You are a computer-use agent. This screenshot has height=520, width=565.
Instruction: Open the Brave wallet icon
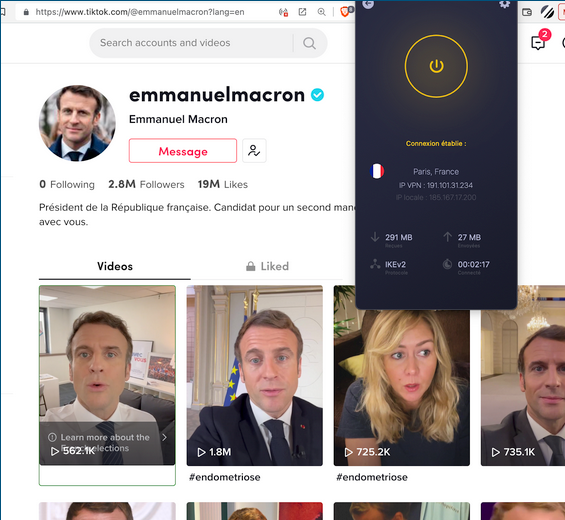527,12
